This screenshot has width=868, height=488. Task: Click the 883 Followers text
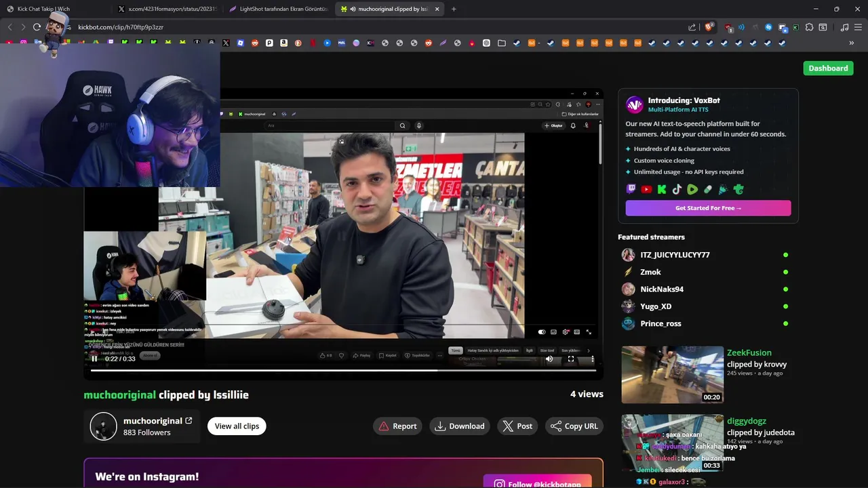146,432
